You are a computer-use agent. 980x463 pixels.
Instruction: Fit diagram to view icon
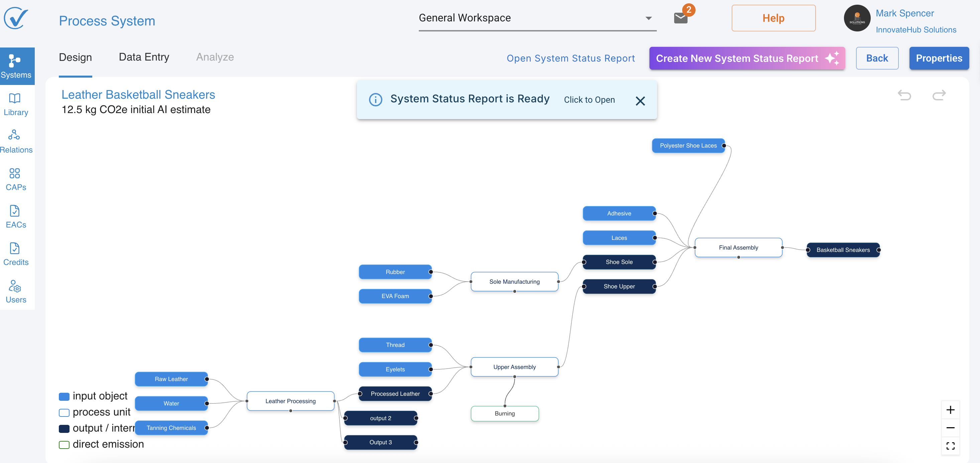pos(950,446)
